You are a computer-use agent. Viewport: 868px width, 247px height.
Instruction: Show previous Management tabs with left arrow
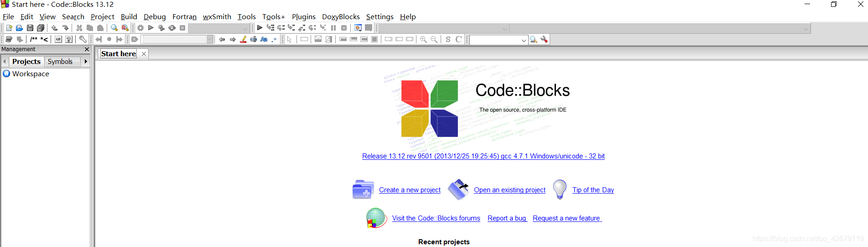click(x=5, y=61)
